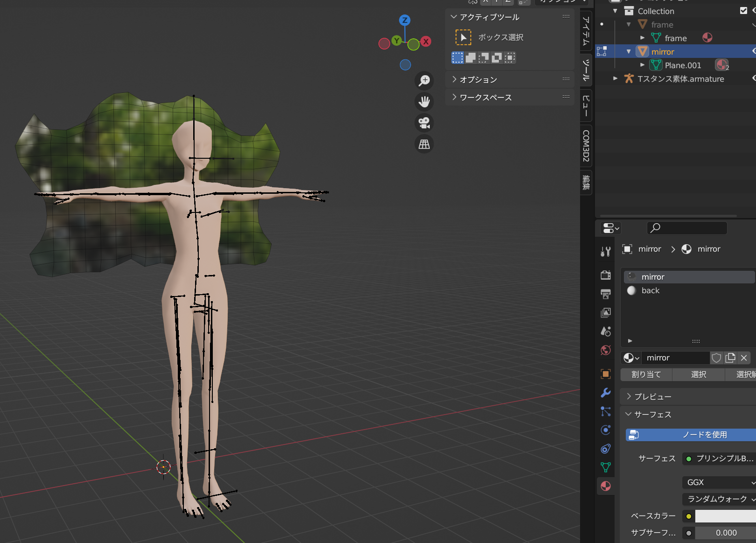756x543 pixels.
Task: Open the Modifier wrench properties tab
Action: click(606, 393)
